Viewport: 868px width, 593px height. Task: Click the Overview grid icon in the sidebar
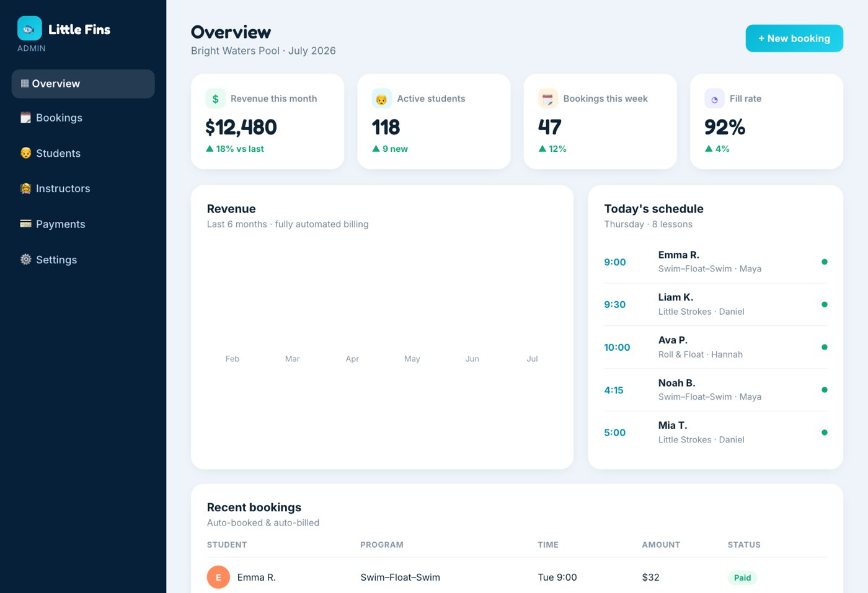tap(25, 84)
